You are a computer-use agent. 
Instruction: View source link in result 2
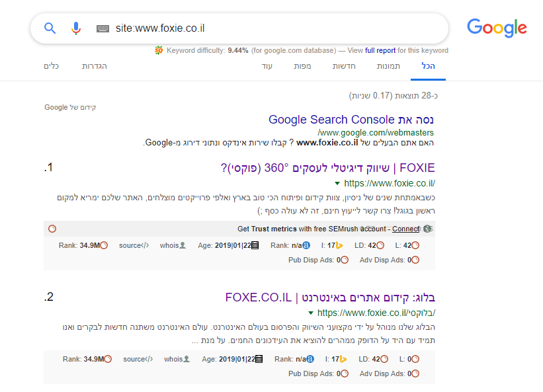point(138,359)
